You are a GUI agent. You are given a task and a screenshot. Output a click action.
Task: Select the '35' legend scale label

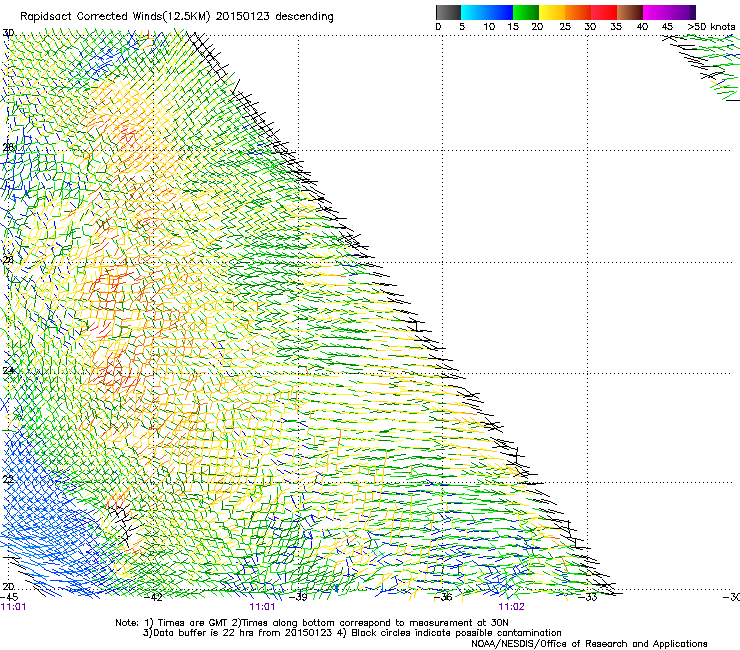coord(616,27)
